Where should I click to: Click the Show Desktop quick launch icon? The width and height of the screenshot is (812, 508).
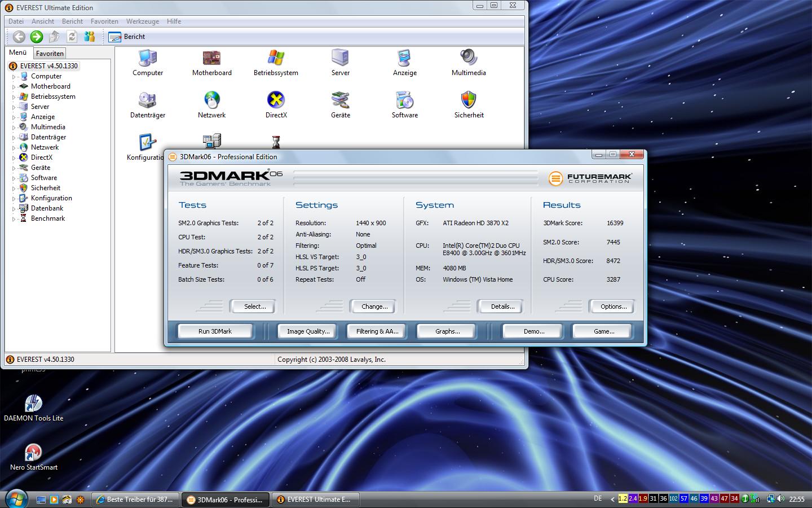(x=41, y=500)
